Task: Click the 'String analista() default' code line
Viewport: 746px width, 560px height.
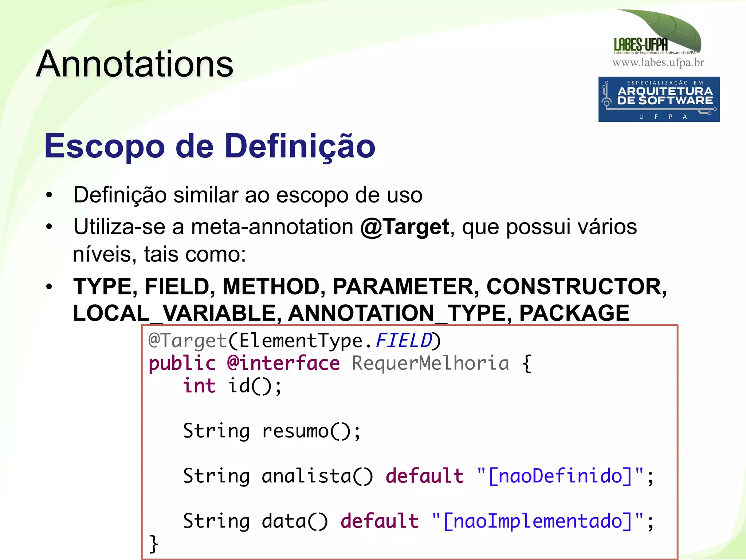Action: [419, 476]
